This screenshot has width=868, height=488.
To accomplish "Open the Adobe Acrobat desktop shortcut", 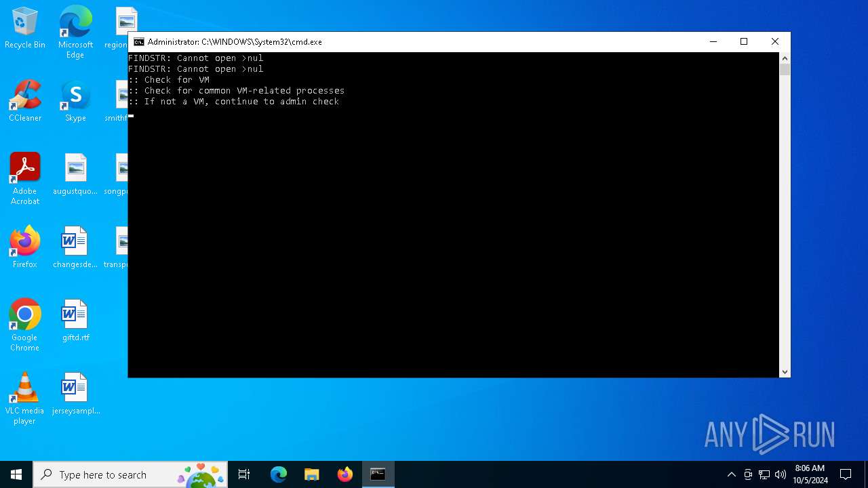I will (x=25, y=179).
